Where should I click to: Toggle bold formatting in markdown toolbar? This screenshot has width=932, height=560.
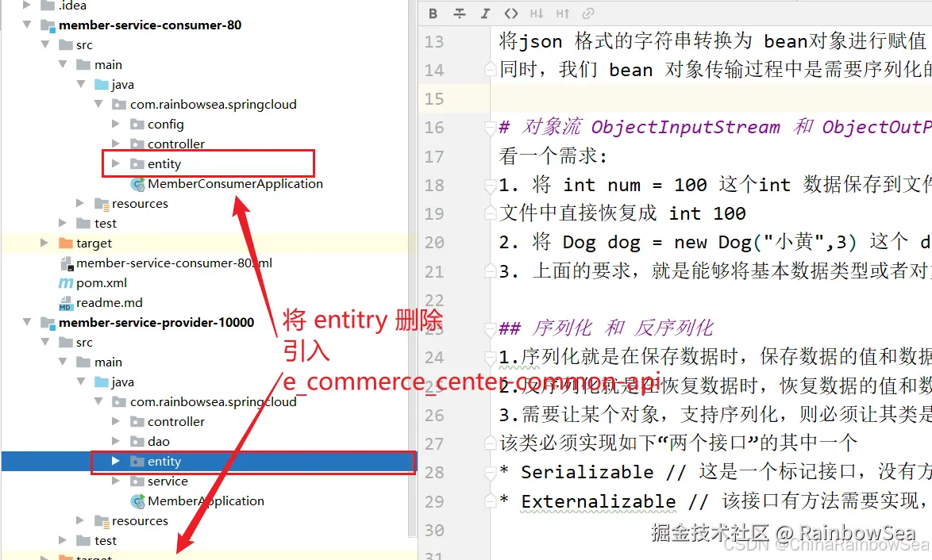(433, 13)
